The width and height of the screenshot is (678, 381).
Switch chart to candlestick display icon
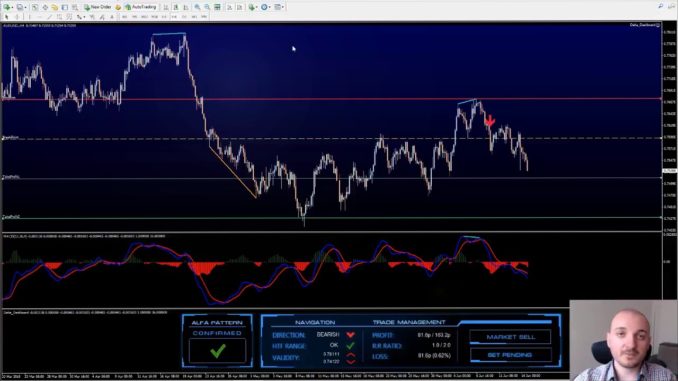176,7
